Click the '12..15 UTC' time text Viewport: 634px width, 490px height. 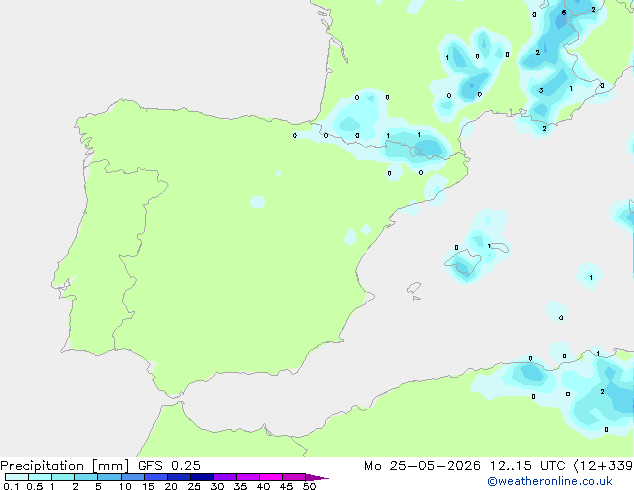527,466
